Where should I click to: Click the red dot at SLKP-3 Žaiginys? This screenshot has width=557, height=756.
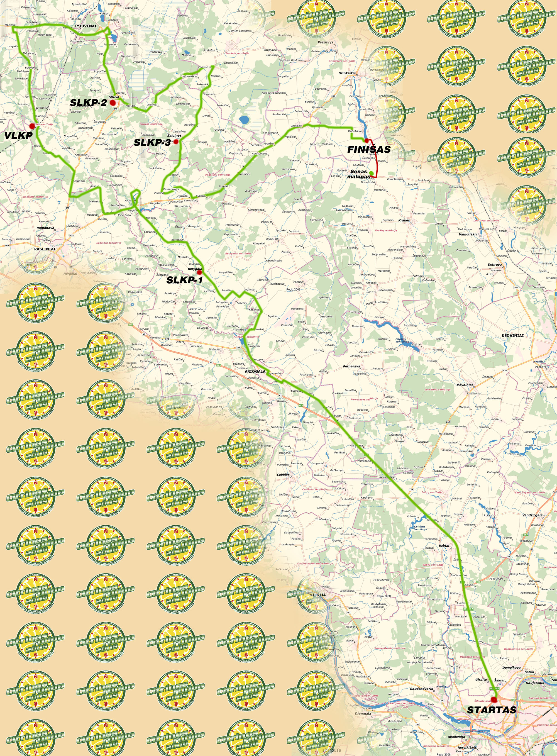(x=176, y=142)
